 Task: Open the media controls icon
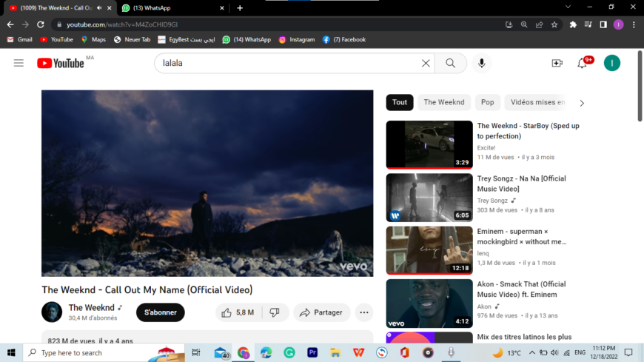(588, 24)
